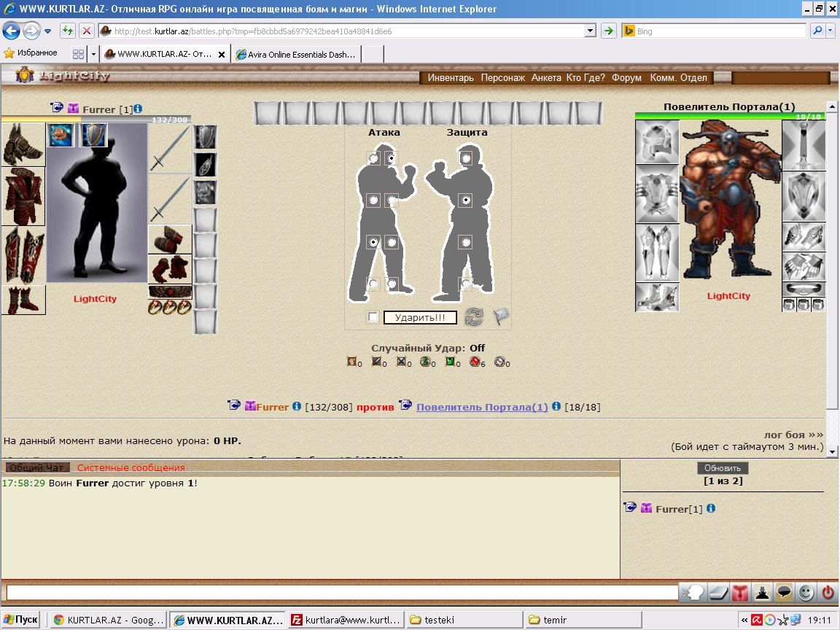Select the right waist attack radio button

coord(392,242)
